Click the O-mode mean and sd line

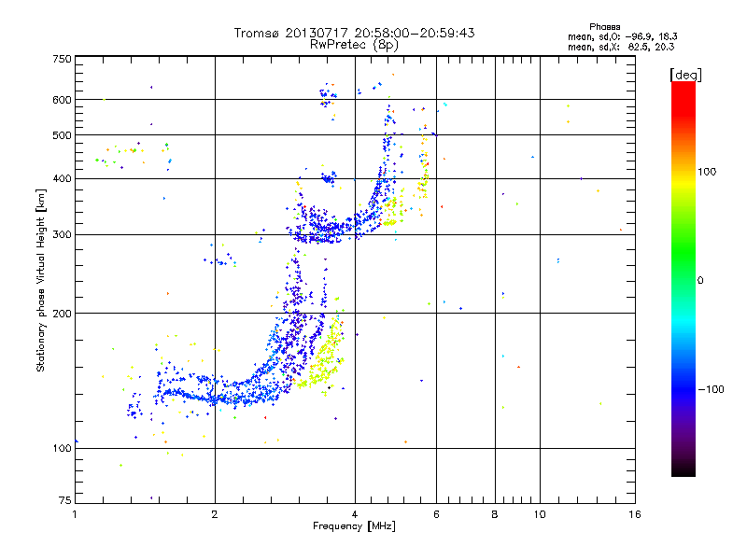pos(622,36)
